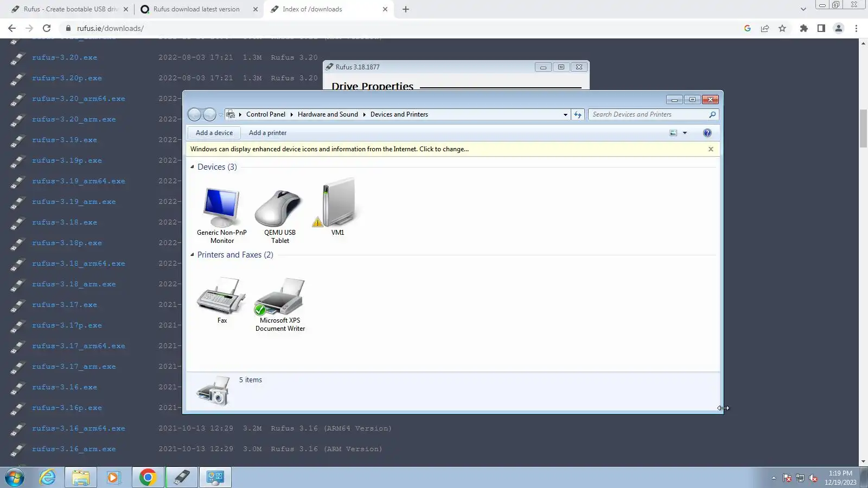Click the volume speaker tray icon
Viewport: 868px width, 488px height.
813,478
